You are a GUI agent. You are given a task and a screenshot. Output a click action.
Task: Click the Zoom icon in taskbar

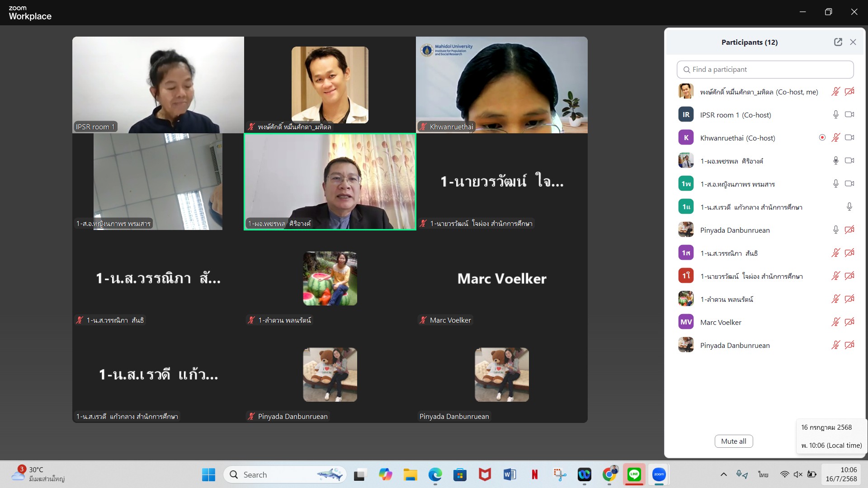[659, 474]
